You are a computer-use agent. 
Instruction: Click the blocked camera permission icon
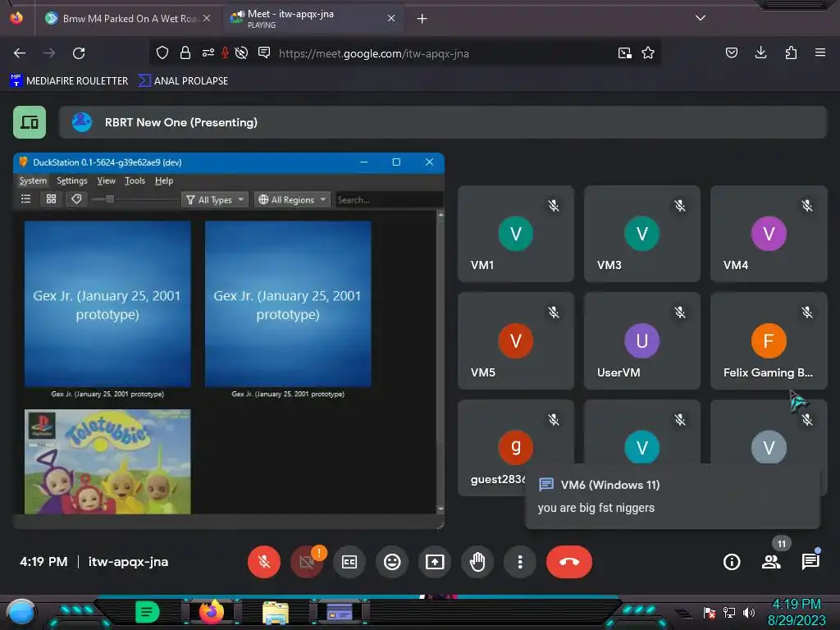click(x=242, y=53)
